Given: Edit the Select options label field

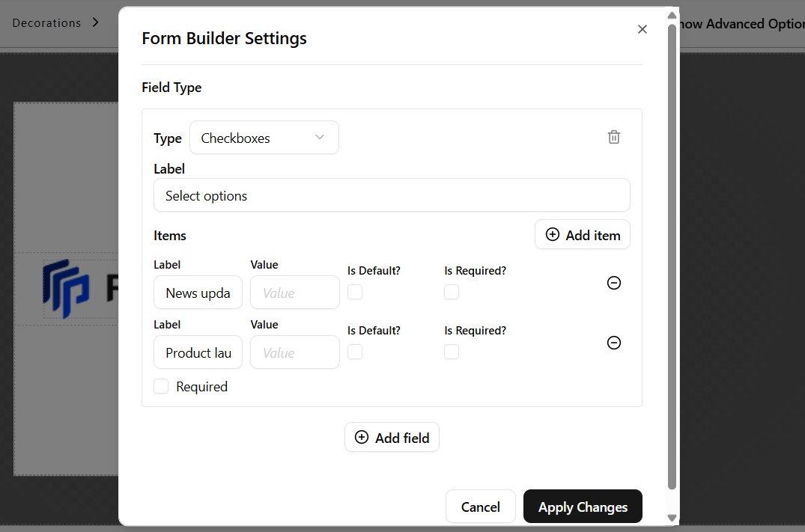Looking at the screenshot, I should (392, 195).
